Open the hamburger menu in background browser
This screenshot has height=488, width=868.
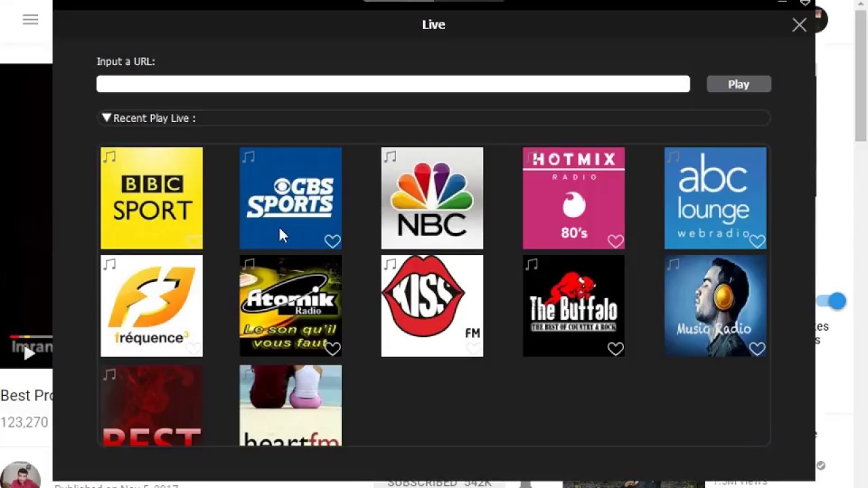pyautogui.click(x=31, y=20)
